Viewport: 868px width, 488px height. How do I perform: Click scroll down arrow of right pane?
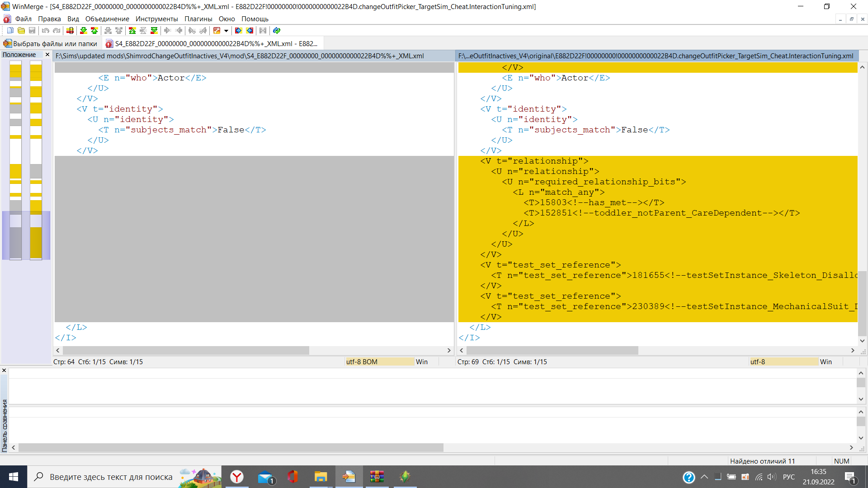862,341
